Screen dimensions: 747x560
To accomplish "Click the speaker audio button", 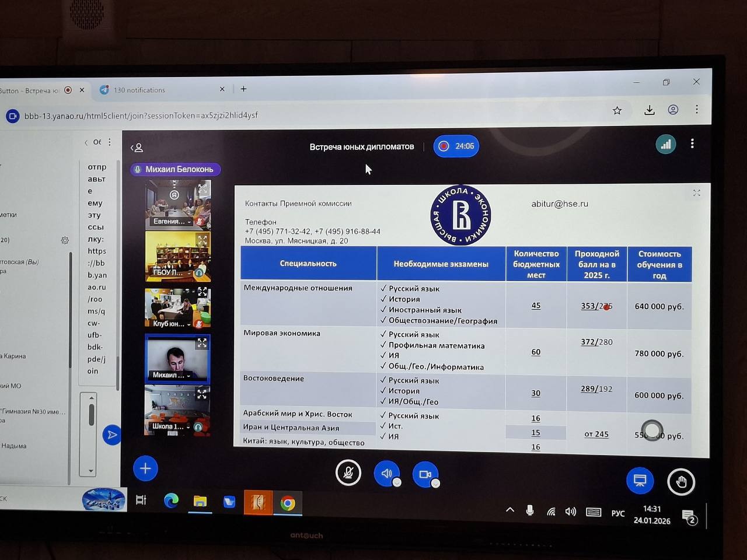I will click(x=386, y=473).
